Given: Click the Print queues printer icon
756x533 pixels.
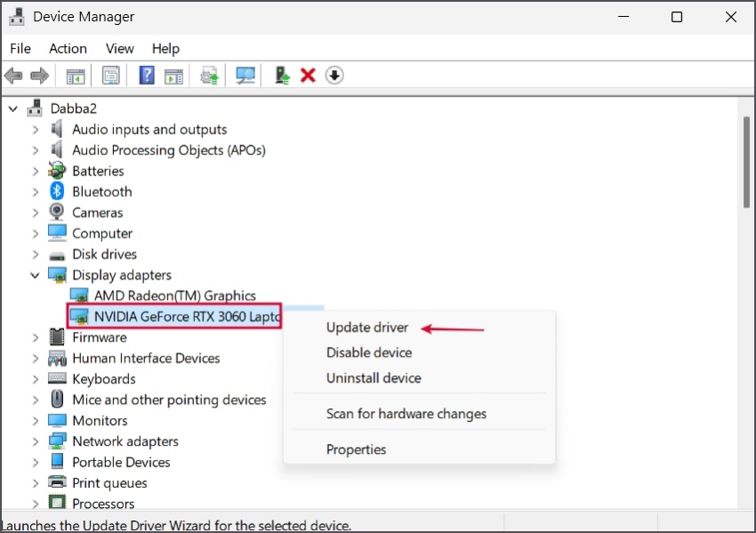Looking at the screenshot, I should coord(57,482).
